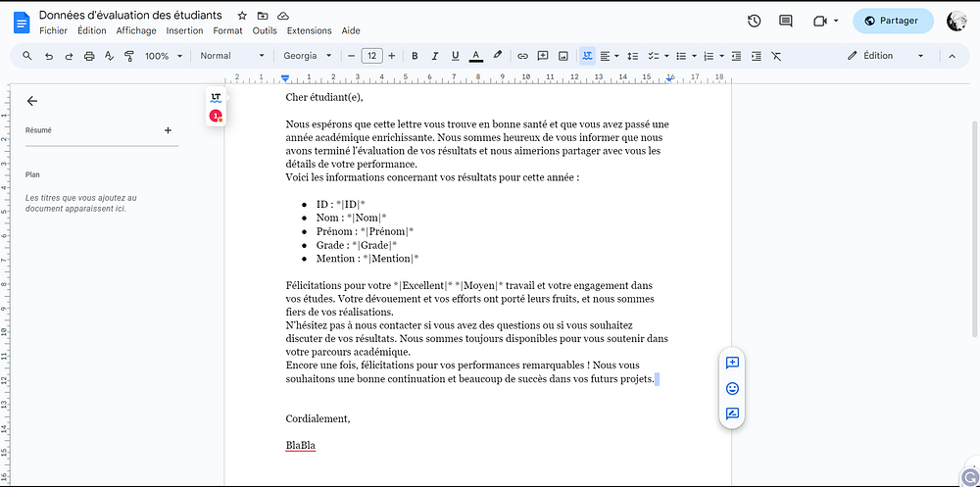Add an emoji reaction from side panel

732,388
